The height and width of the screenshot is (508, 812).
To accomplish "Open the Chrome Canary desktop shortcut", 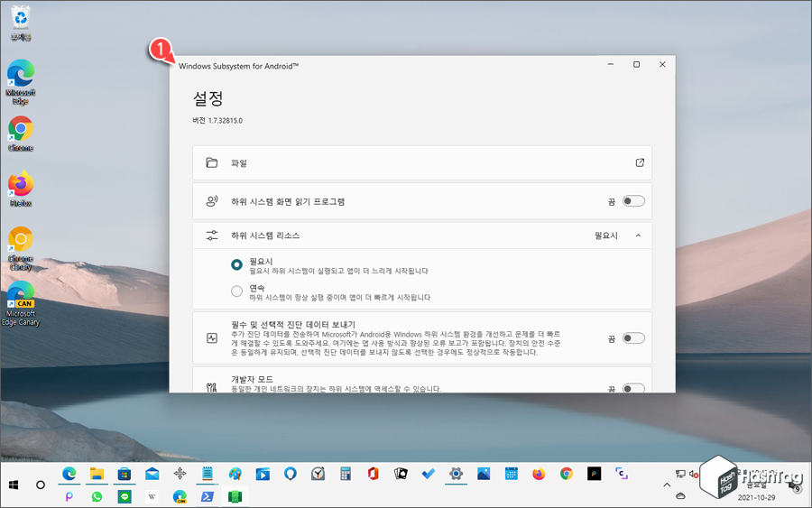I will tap(21, 248).
